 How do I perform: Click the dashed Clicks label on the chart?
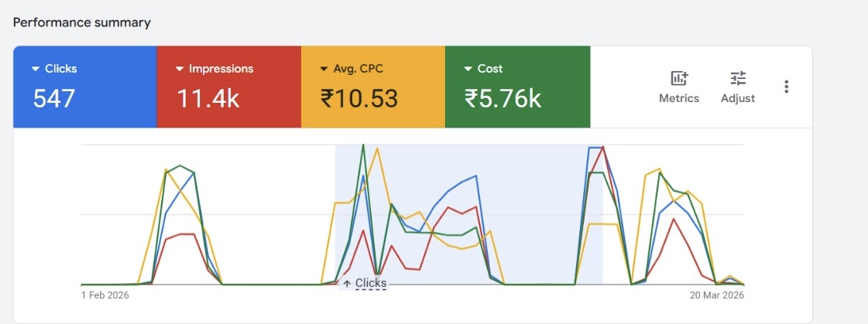(371, 284)
